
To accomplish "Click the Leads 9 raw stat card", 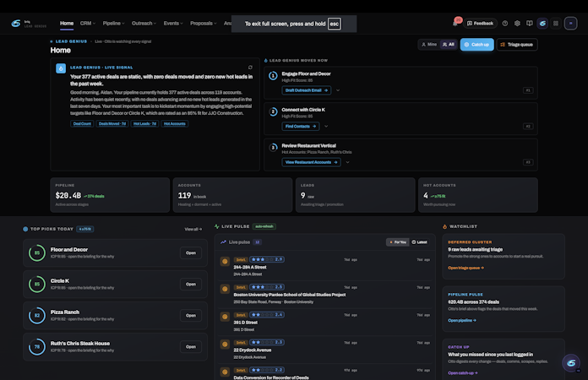I will [355, 195].
